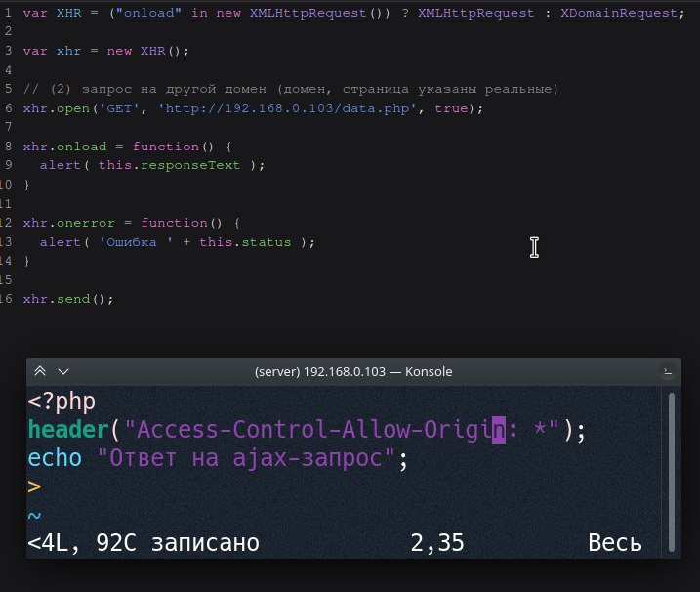Screen dimensions: 700x592
Task: Click the keep-below chevron icon in Konsole titlebar
Action: (x=63, y=372)
